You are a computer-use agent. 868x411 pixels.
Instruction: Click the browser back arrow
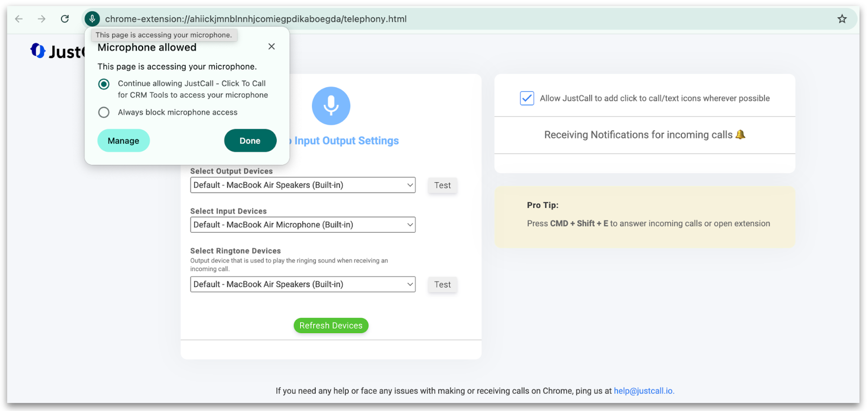point(19,19)
